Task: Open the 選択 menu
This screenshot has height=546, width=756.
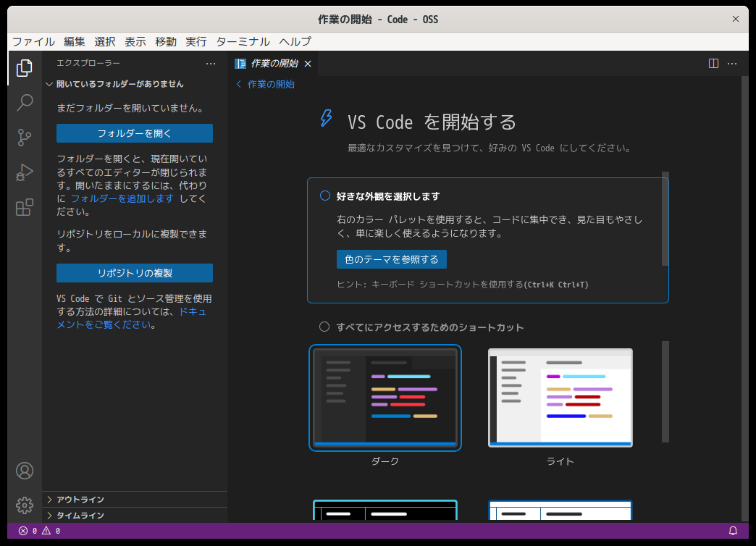Action: point(104,41)
